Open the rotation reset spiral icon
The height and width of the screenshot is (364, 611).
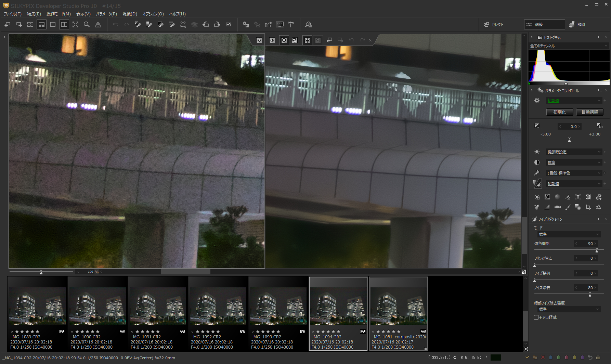click(x=588, y=197)
